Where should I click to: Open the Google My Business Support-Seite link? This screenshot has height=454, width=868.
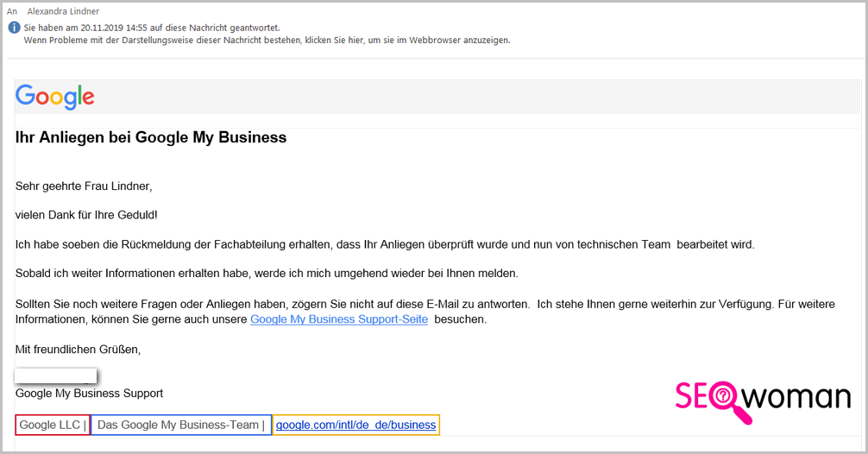tap(339, 319)
